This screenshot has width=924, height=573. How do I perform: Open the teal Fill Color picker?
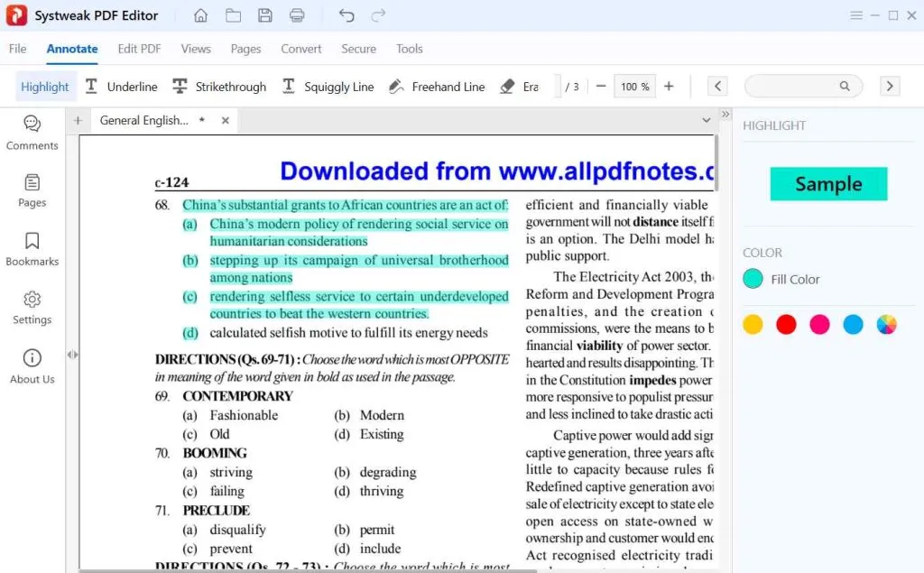tap(753, 279)
